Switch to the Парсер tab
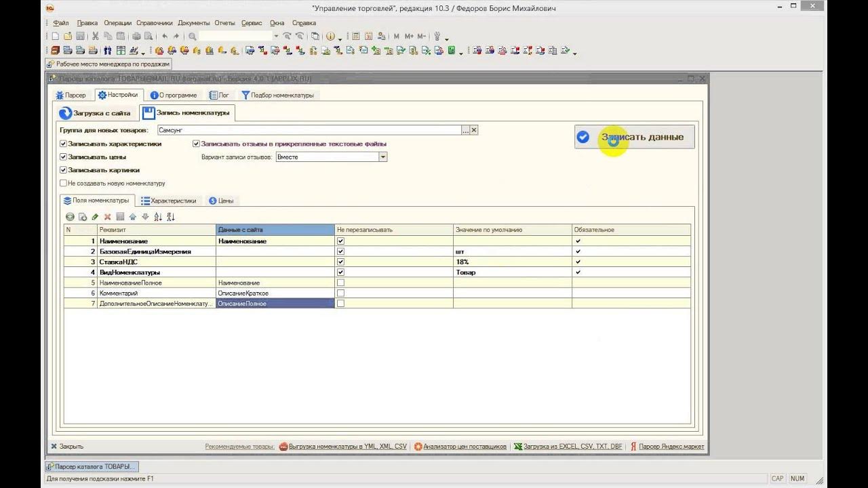Viewport: 868px width, 488px height. 71,96
